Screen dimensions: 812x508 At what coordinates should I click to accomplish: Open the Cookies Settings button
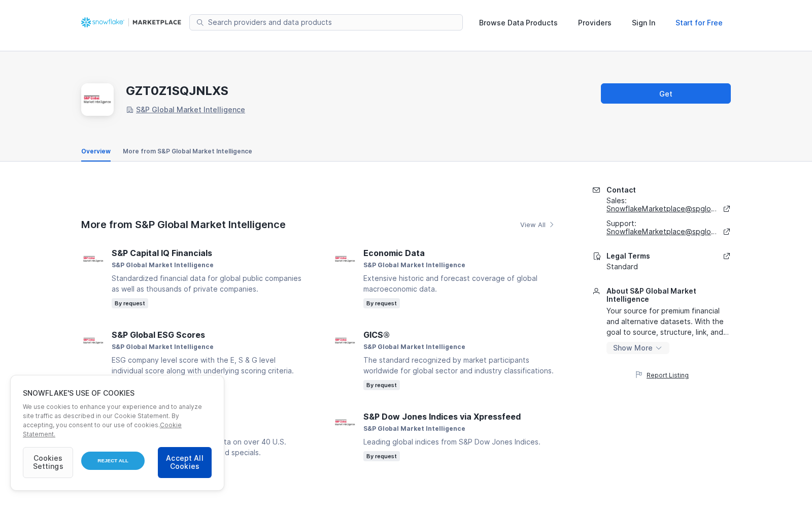(48, 462)
